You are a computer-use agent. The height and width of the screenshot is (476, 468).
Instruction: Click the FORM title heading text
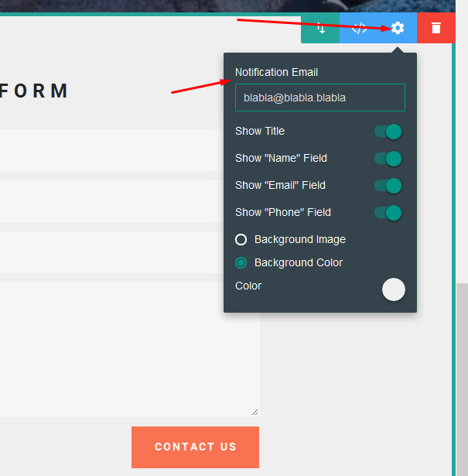pos(35,91)
